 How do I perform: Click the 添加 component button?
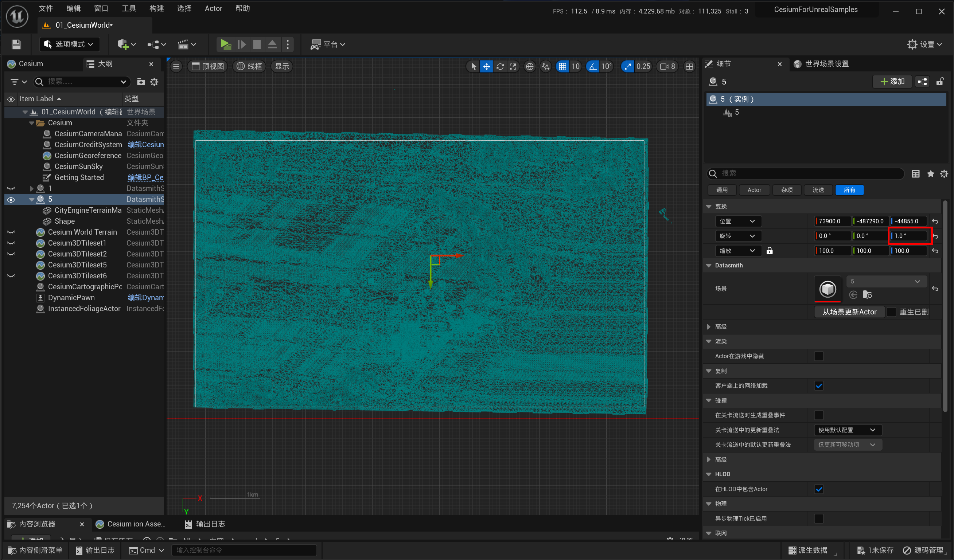tap(892, 81)
